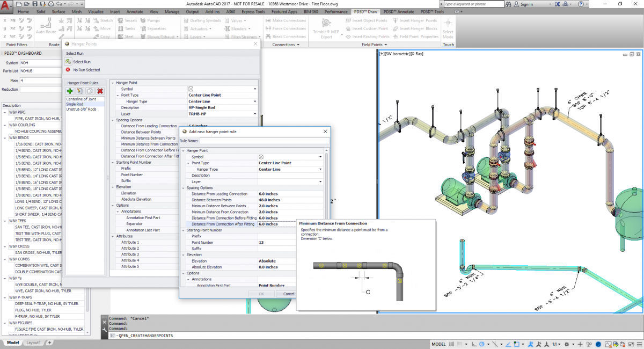Toggle grid display in the status bar
644x349 pixels.
(x=451, y=344)
